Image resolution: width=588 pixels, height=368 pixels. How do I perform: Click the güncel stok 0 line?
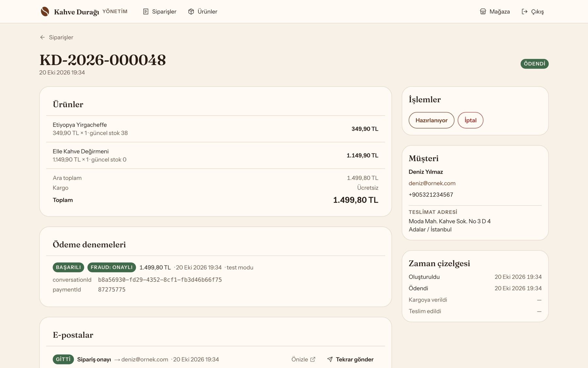90,160
